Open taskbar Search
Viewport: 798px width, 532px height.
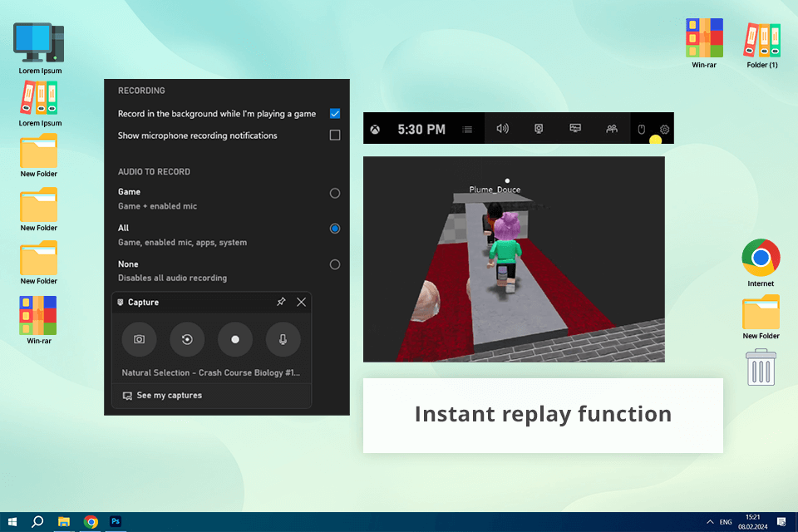tap(37, 522)
